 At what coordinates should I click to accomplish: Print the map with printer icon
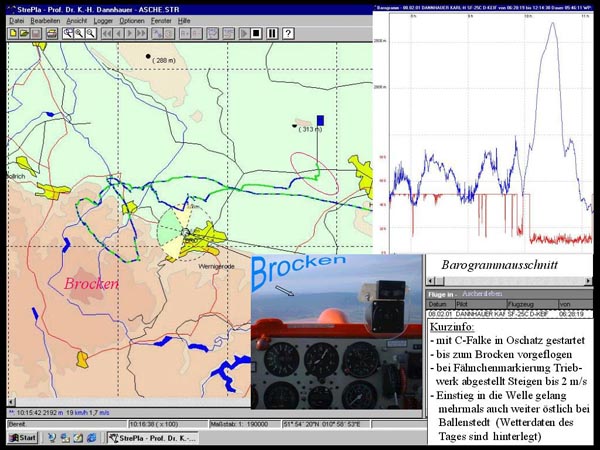pyautogui.click(x=52, y=34)
